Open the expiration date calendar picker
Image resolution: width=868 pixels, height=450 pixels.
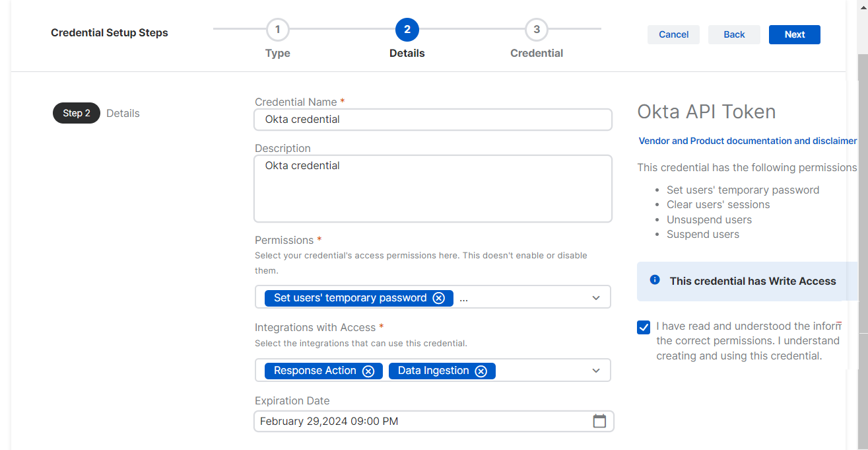pos(599,421)
